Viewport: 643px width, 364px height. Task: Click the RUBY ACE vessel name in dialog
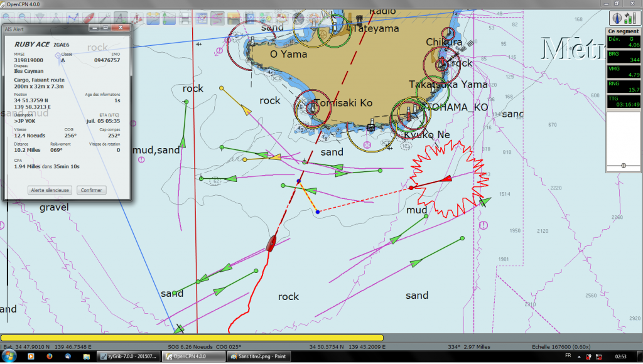(32, 45)
